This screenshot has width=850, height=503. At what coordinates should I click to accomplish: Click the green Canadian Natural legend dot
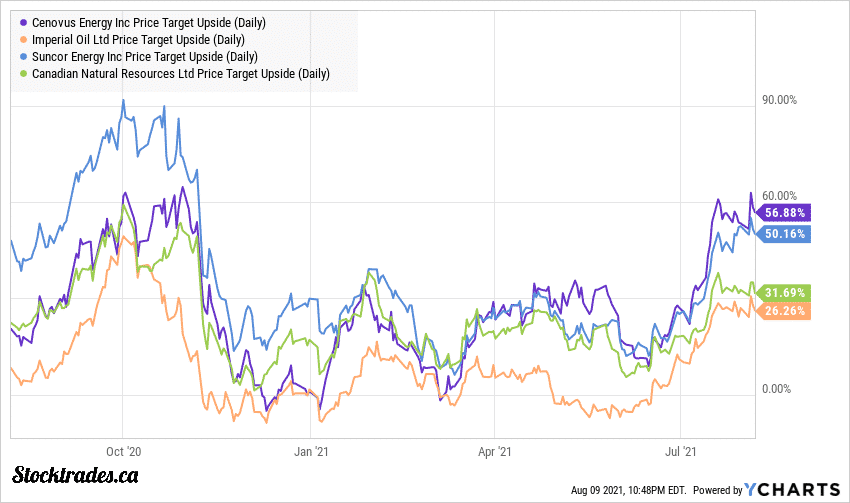(23, 73)
